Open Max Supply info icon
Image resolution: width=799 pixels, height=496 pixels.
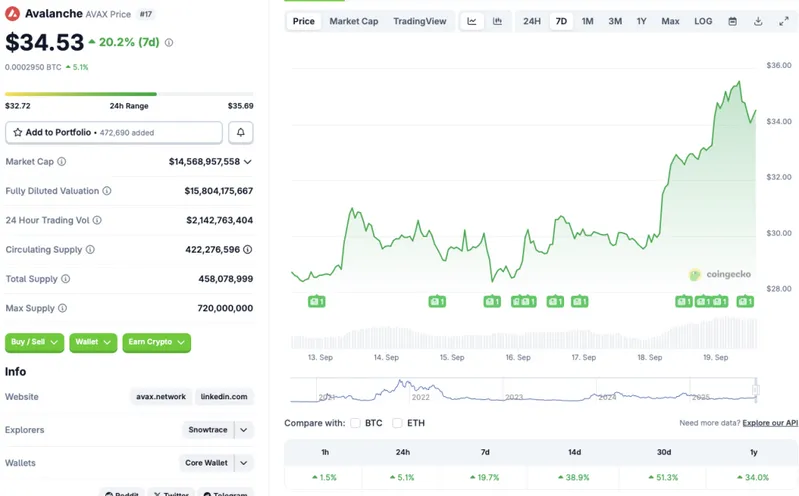click(x=63, y=308)
